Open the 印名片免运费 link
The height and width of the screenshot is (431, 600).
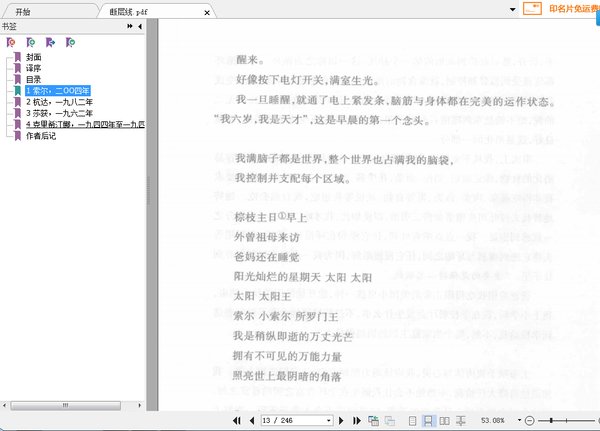coord(574,8)
